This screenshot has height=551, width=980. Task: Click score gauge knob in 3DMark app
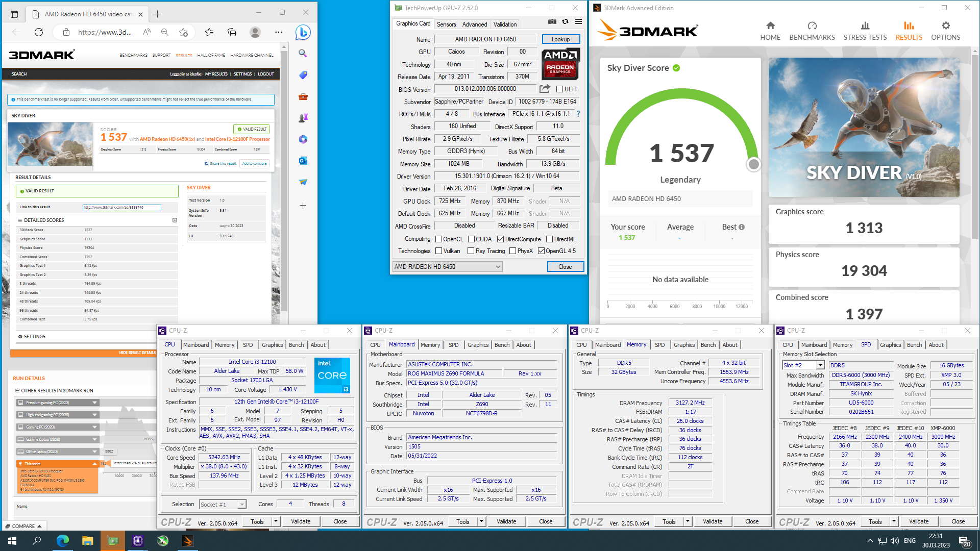pos(753,164)
